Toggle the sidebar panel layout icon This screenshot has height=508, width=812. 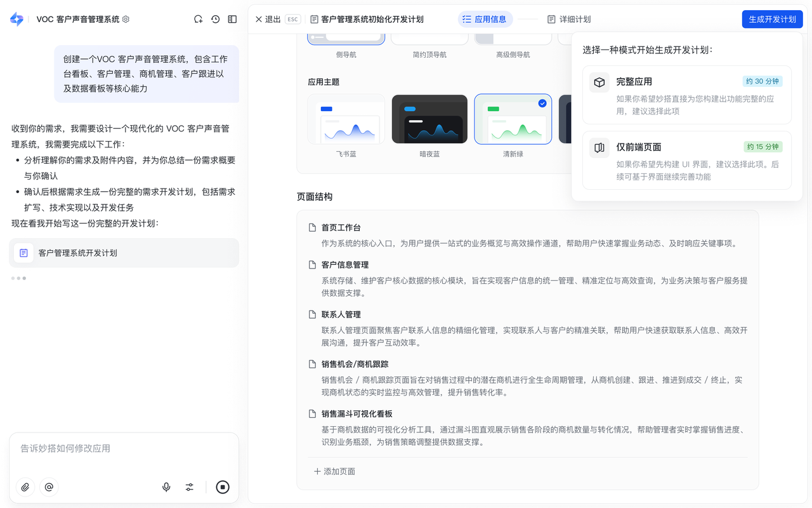pyautogui.click(x=232, y=20)
